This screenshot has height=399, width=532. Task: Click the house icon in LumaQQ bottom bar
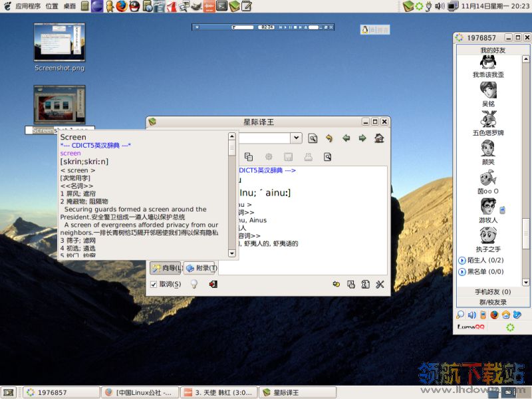(506, 315)
